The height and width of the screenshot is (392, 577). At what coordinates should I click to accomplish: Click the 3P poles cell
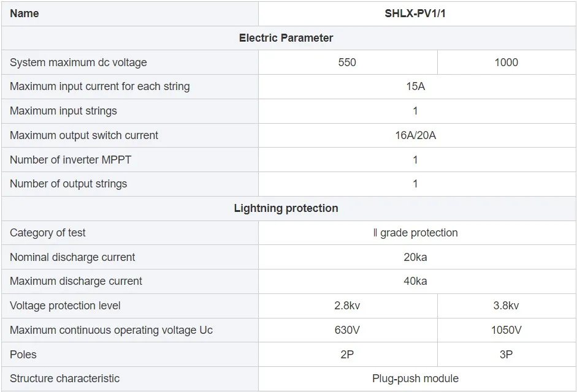(506, 355)
